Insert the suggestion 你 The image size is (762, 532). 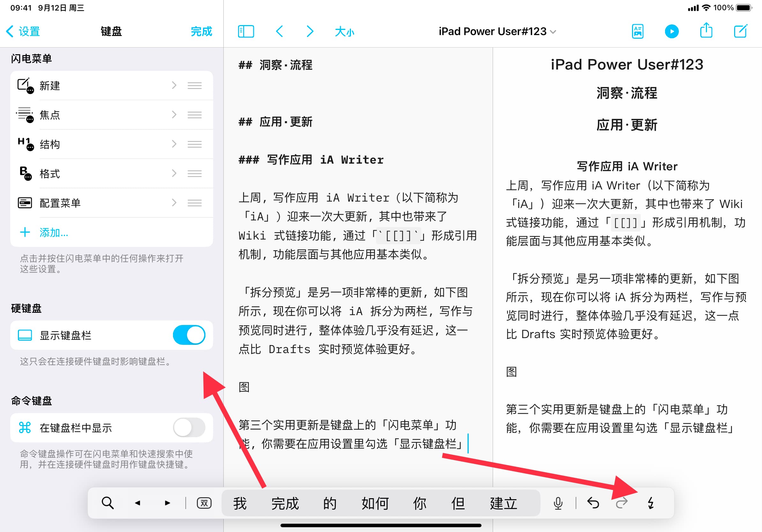[420, 503]
